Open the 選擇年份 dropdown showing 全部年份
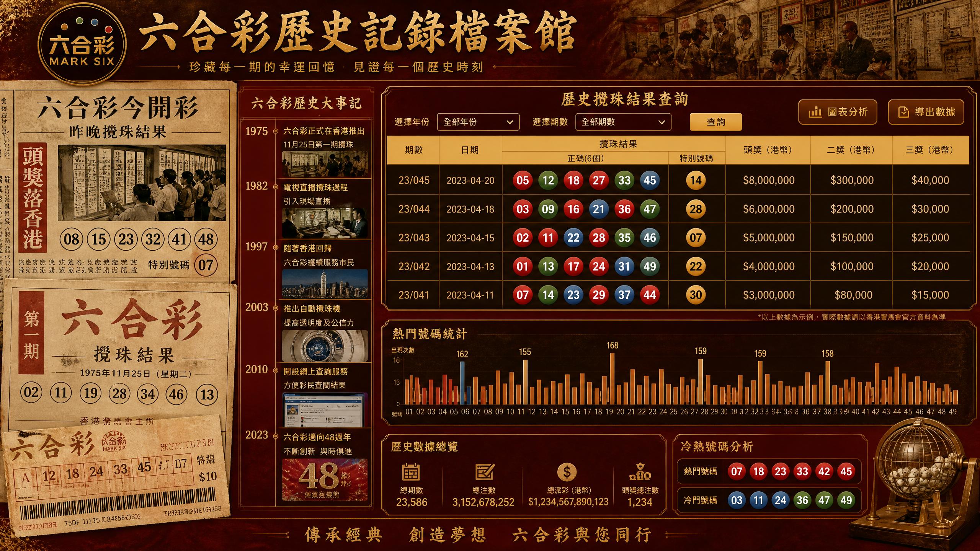980x551 pixels. click(x=478, y=122)
